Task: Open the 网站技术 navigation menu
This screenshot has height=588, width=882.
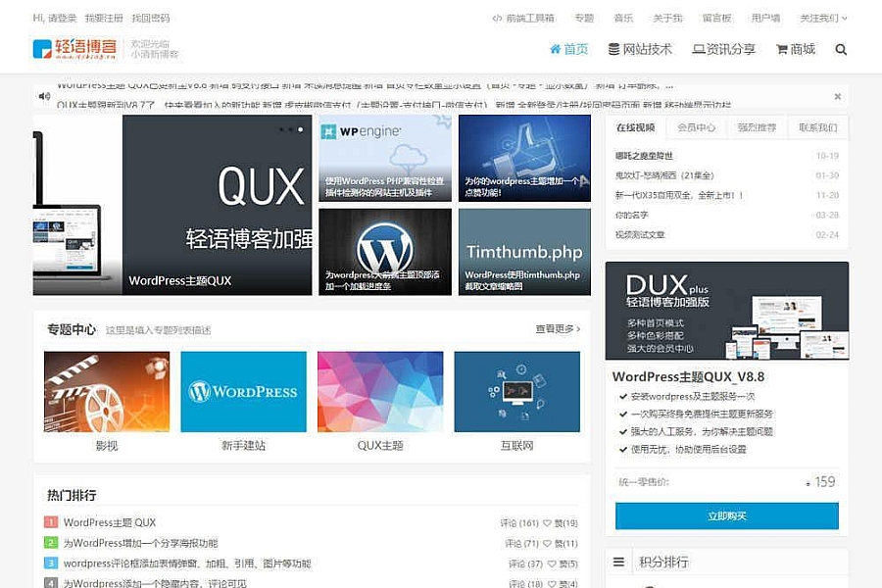Action: [640, 50]
